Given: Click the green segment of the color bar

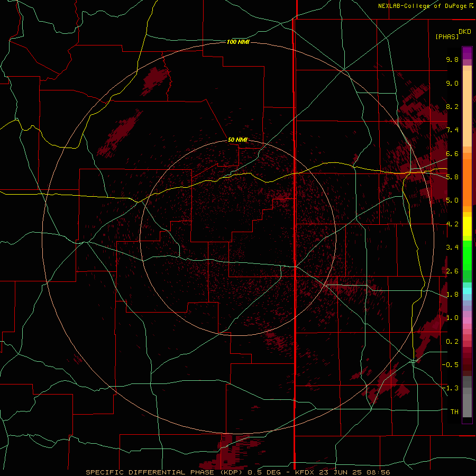Looking at the screenshot, I should click(x=467, y=255).
